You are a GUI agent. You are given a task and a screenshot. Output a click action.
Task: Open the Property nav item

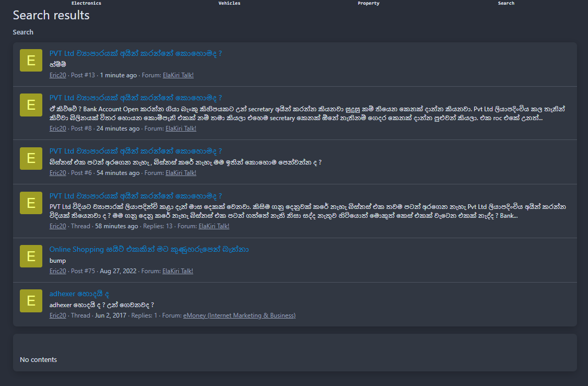368,3
